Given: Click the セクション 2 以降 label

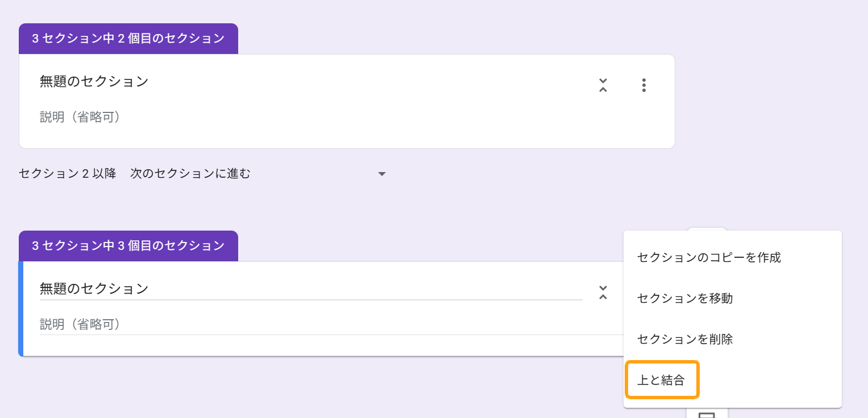Looking at the screenshot, I should (67, 174).
